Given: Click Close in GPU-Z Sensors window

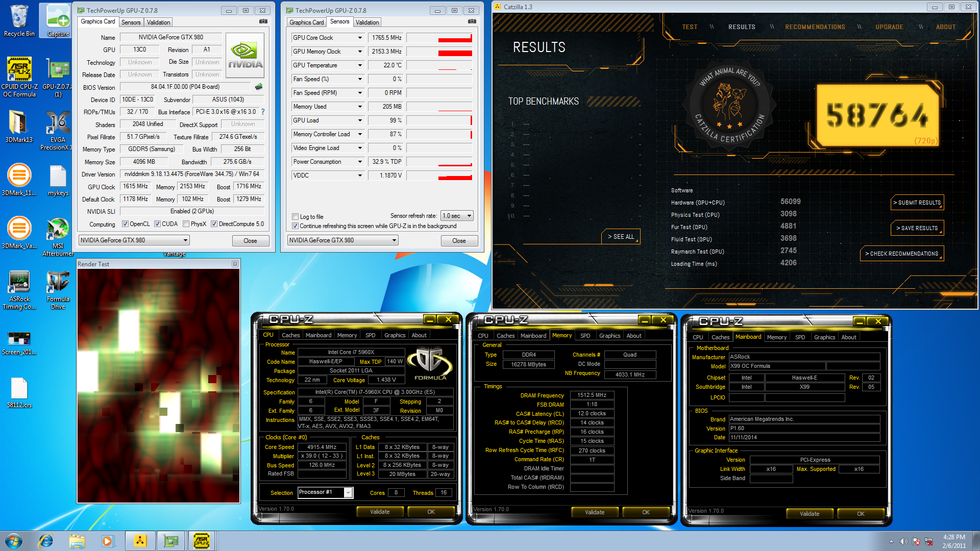Looking at the screenshot, I should [459, 241].
